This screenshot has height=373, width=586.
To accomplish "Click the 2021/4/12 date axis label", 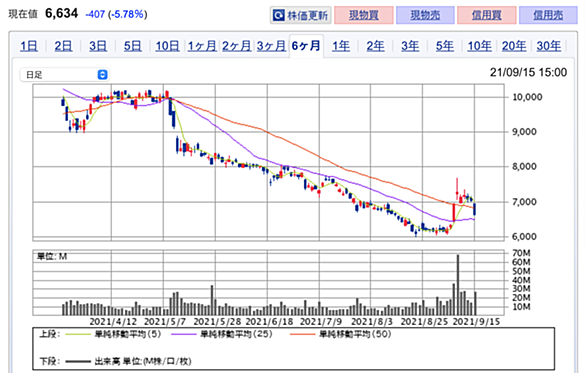I will pos(113,321).
